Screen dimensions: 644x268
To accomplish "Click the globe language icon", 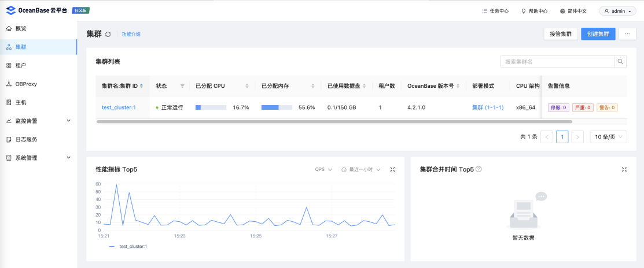I will coord(562,11).
